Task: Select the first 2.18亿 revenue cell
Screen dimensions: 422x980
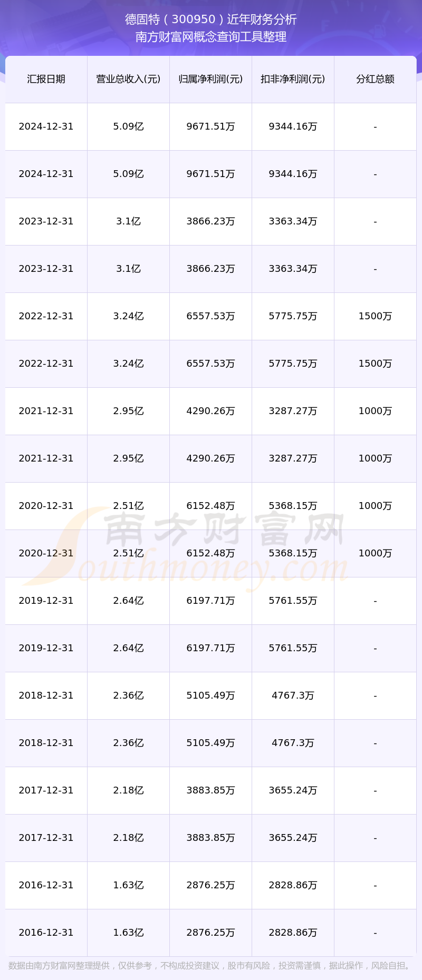Action: tap(128, 790)
